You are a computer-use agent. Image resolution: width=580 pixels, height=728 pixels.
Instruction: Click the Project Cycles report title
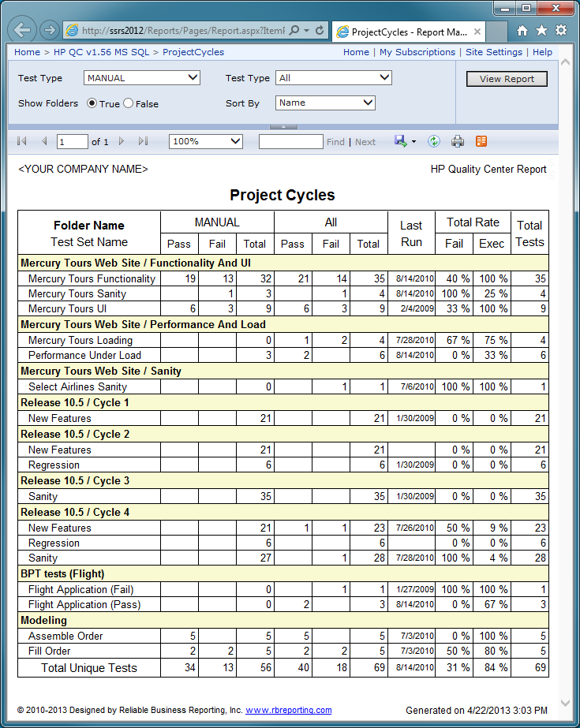283,195
